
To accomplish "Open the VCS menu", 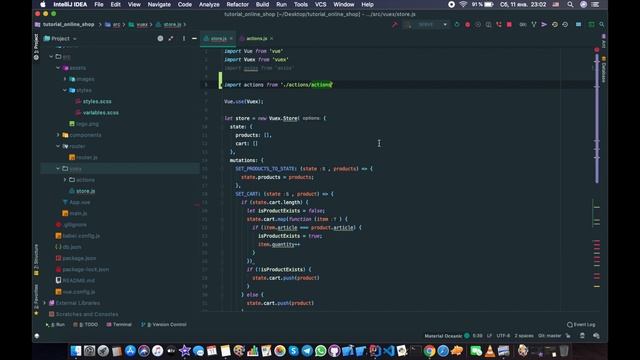I will pos(320,4).
